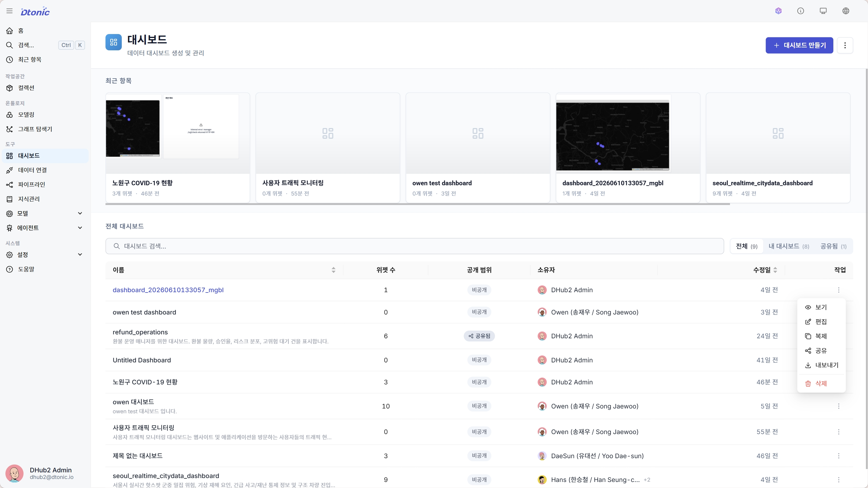This screenshot has height=488, width=868.
Task: Select 삭제 in the context menu
Action: coord(821,383)
